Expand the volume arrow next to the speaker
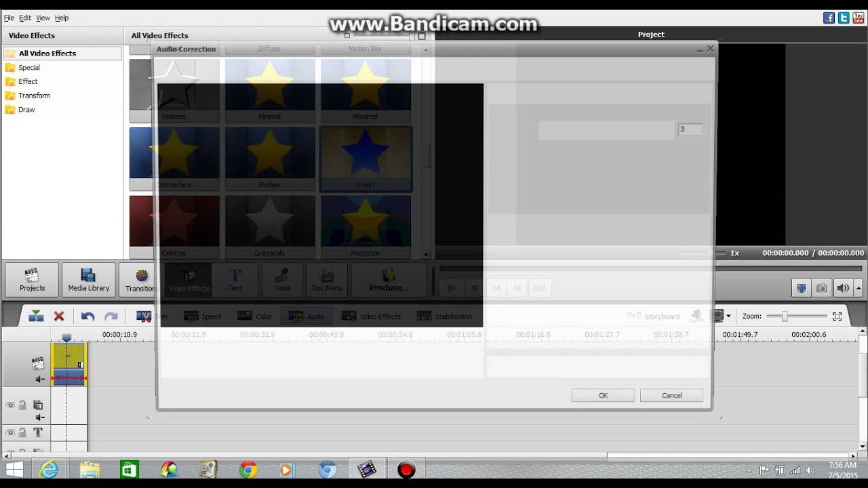Image resolution: width=868 pixels, height=488 pixels. [x=859, y=288]
